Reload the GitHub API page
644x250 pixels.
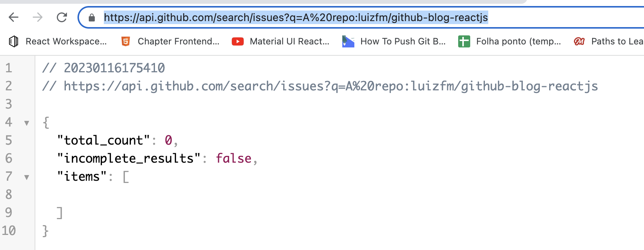tap(61, 17)
